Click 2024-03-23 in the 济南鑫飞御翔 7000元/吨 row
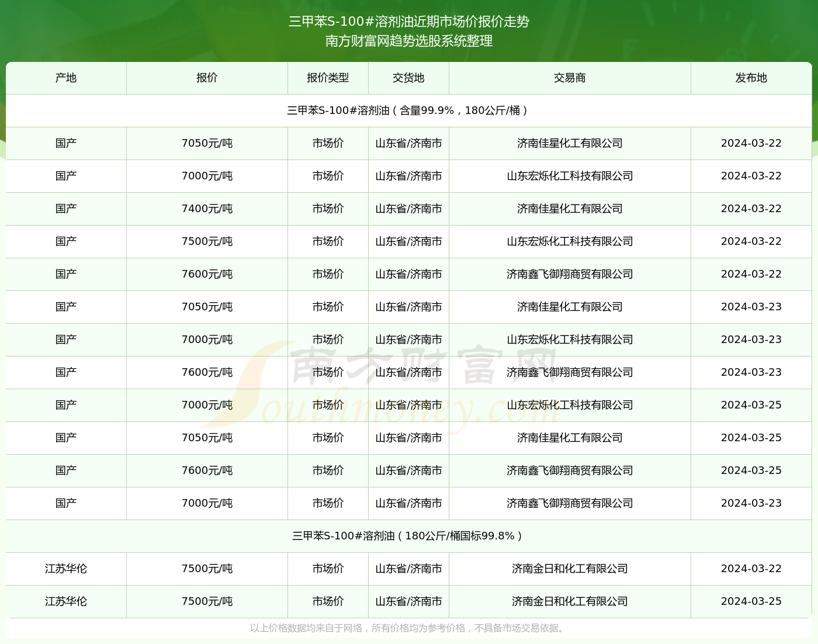This screenshot has height=644, width=818. [x=751, y=503]
